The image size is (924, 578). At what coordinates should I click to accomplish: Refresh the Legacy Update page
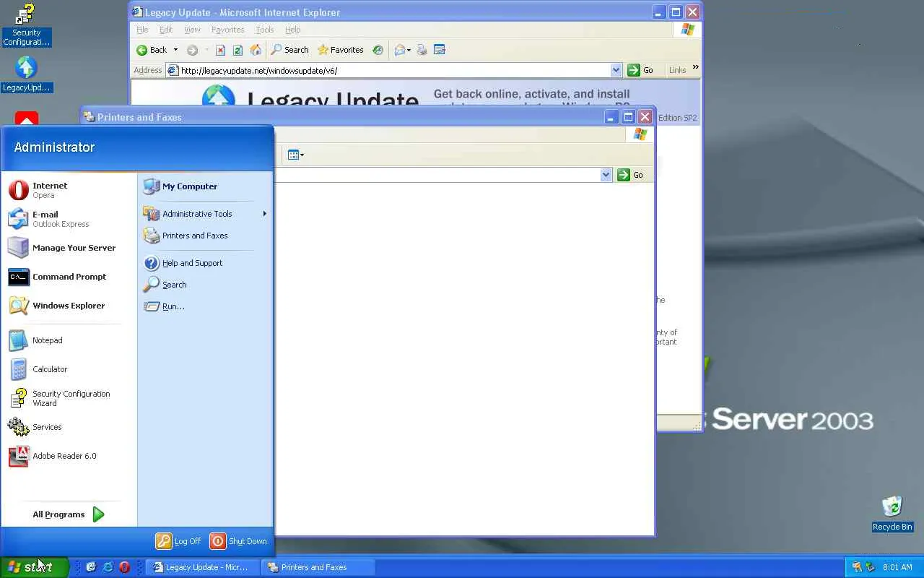click(x=237, y=50)
